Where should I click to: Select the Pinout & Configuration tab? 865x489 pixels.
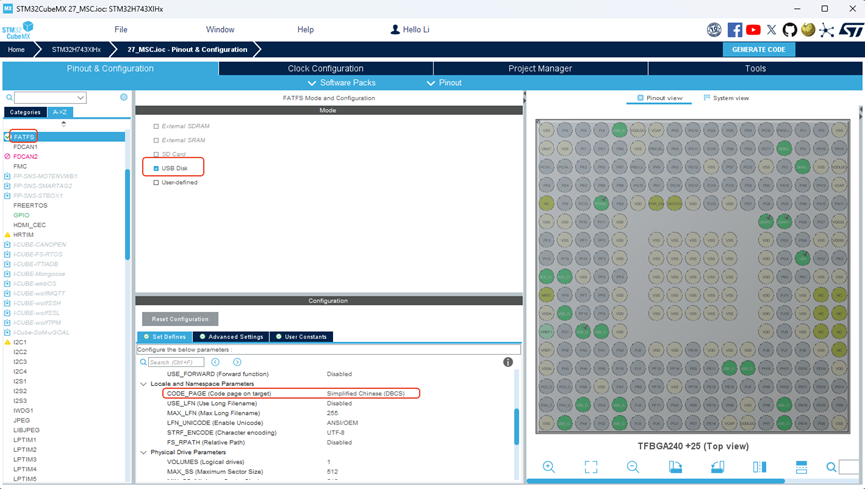pyautogui.click(x=110, y=68)
